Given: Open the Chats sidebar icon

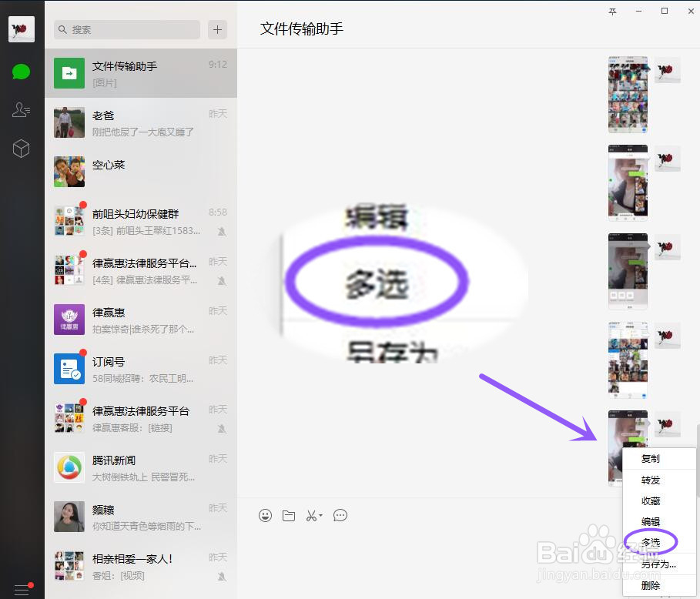Looking at the screenshot, I should coord(21,72).
